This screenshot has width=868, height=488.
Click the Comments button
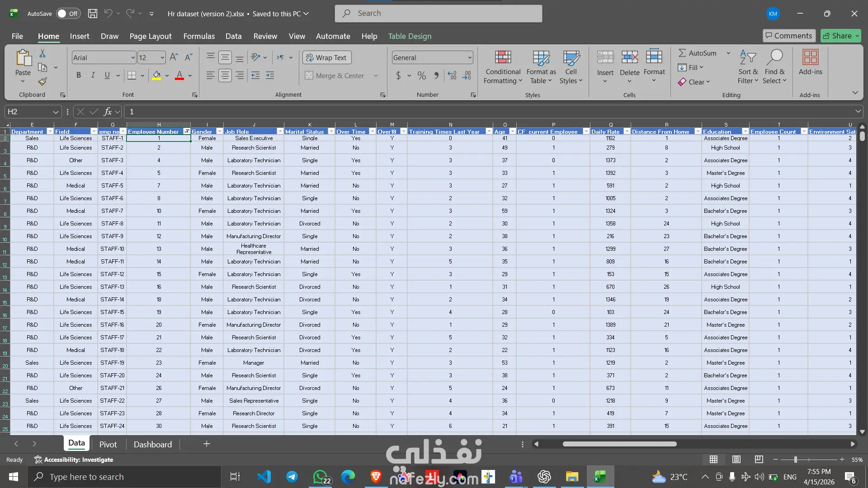pyautogui.click(x=789, y=36)
